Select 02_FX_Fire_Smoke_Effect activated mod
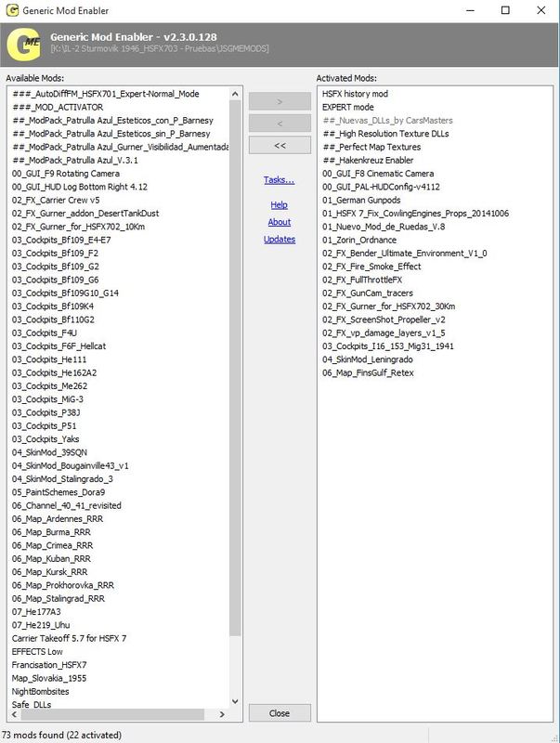 [371, 267]
